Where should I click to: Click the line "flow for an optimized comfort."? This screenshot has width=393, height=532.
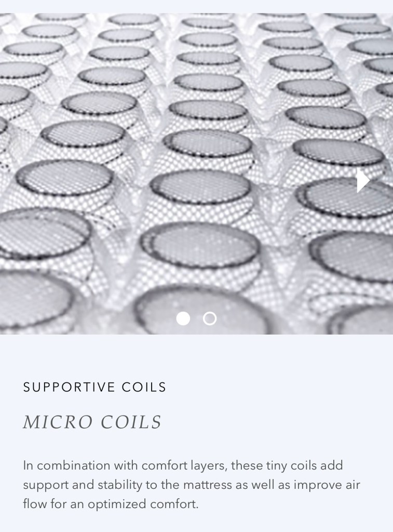pos(111,504)
